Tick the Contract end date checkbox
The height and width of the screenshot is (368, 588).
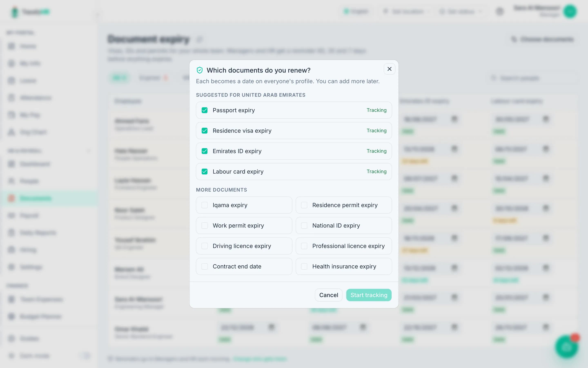(205, 267)
